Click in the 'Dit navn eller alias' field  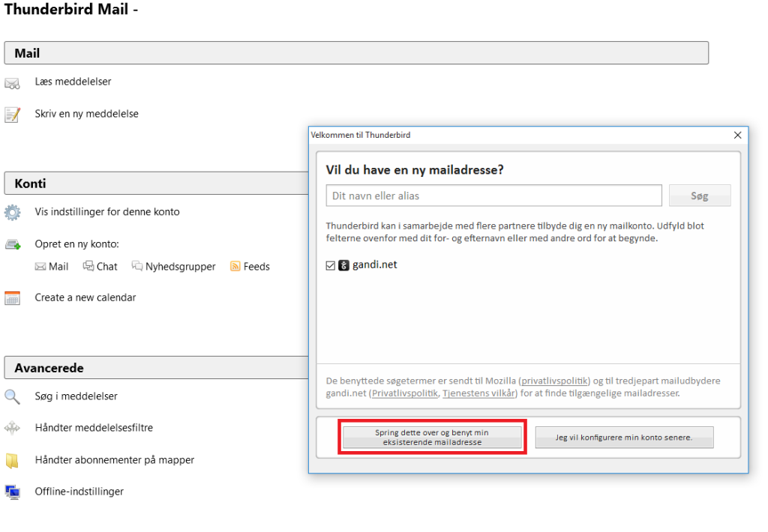[493, 196]
